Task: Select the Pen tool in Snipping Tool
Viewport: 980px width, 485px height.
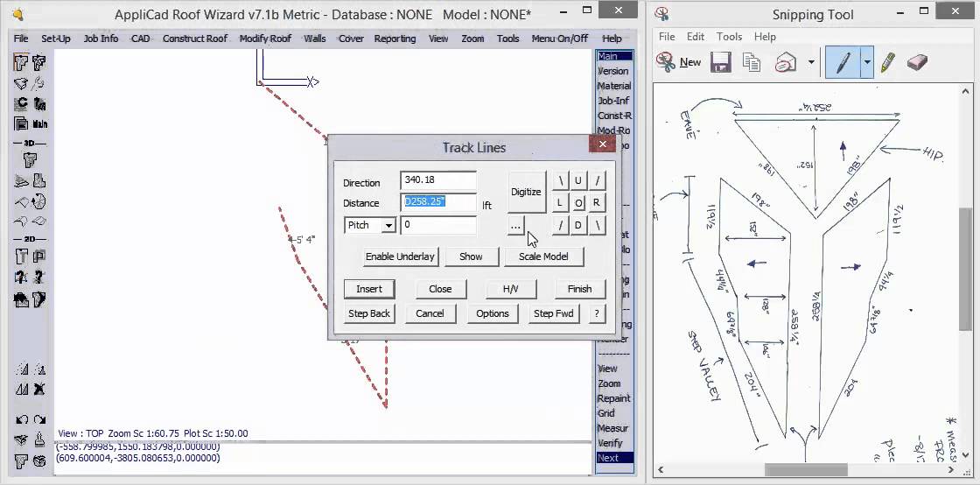Action: pyautogui.click(x=843, y=62)
